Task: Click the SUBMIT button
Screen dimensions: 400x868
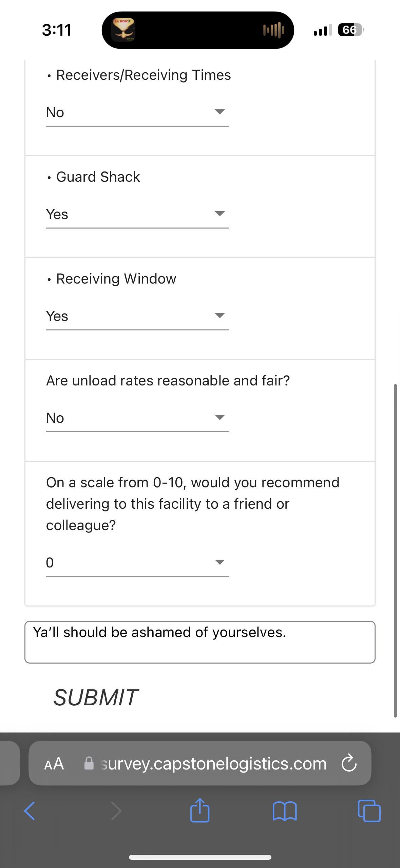Action: tap(96, 698)
